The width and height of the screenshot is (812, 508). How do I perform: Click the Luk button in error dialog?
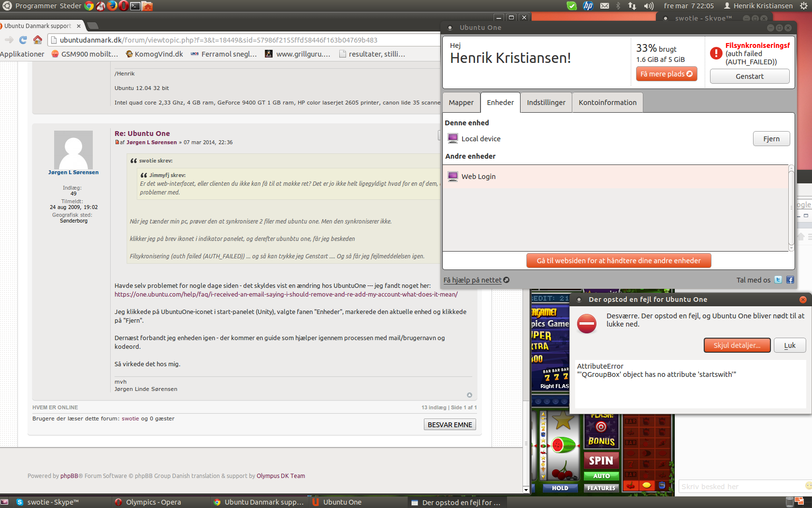pos(790,345)
